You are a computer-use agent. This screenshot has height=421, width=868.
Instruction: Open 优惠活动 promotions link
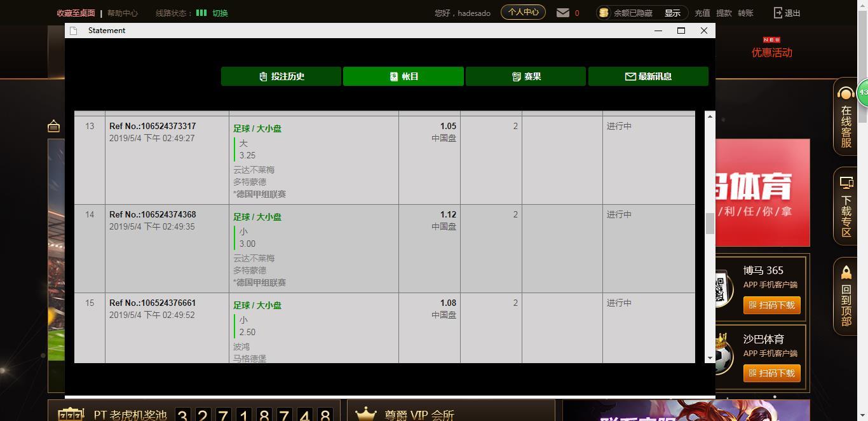[x=771, y=53]
